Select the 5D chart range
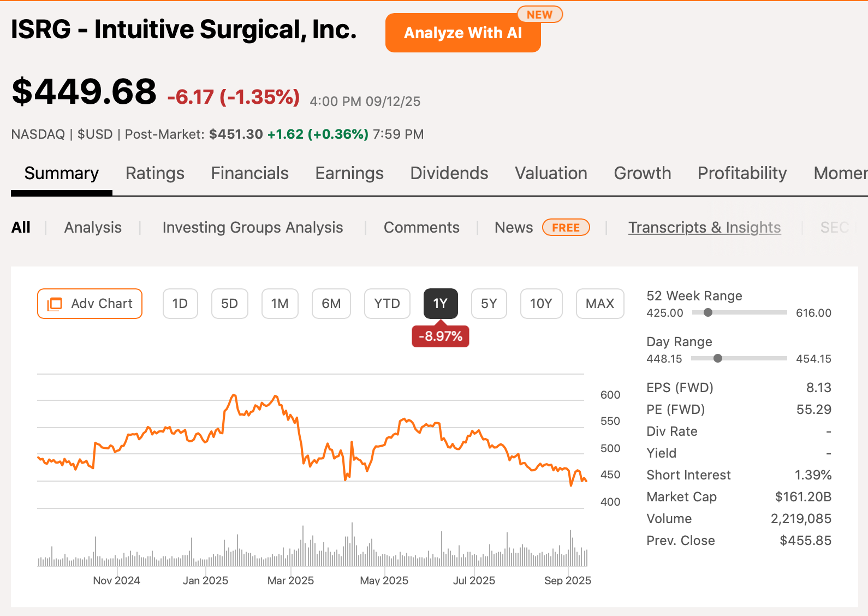This screenshot has width=868, height=616. (229, 304)
